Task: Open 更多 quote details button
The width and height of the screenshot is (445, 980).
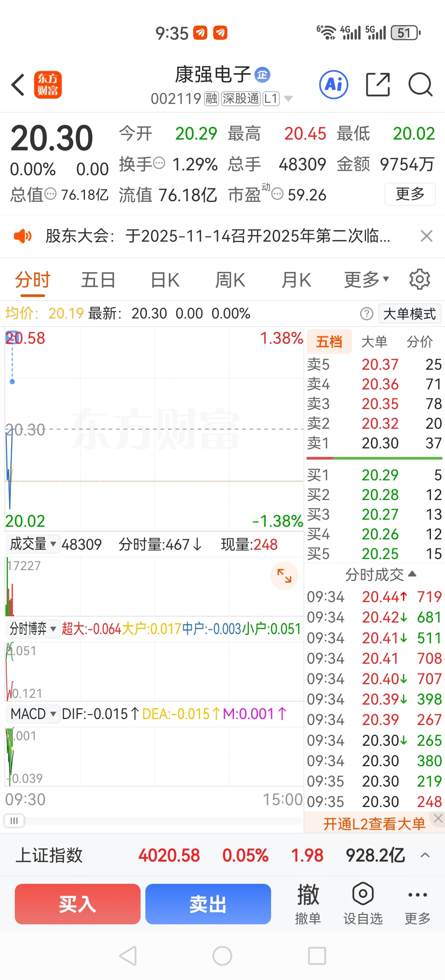Action: tap(410, 194)
